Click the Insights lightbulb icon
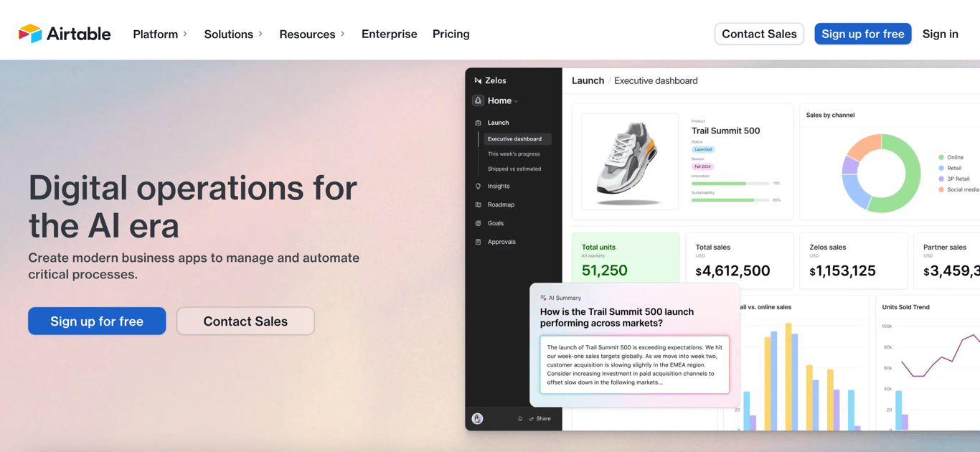 click(479, 187)
